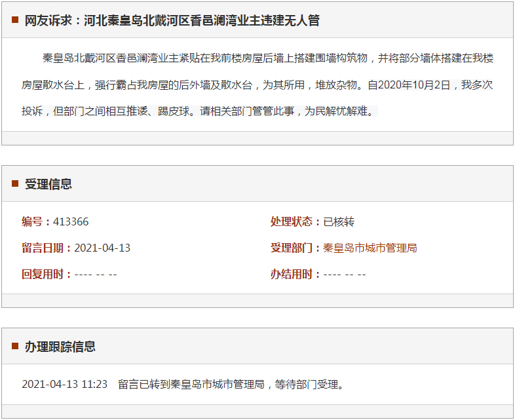Click the 编号 field label
515x420 pixels.
click(x=36, y=221)
